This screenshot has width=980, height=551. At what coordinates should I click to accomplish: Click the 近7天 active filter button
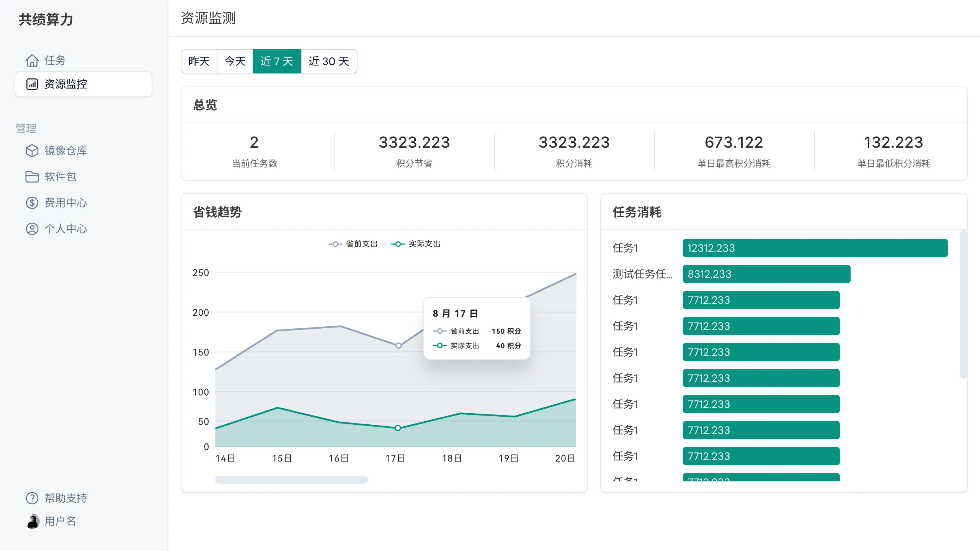pyautogui.click(x=276, y=61)
